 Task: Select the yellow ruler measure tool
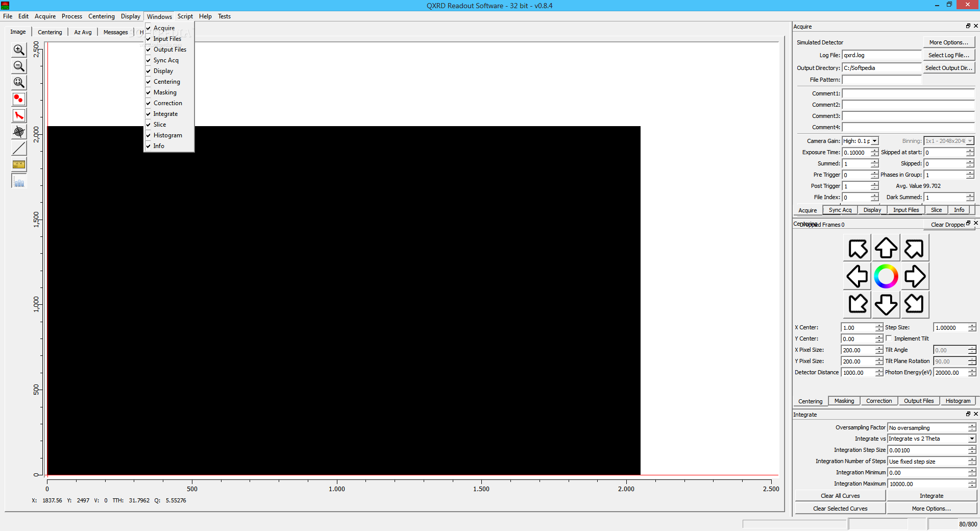19,164
